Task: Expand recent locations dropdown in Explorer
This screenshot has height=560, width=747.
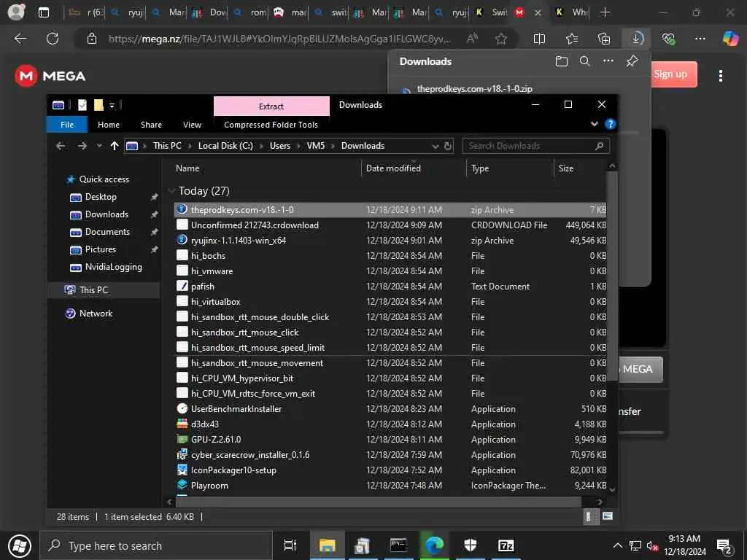Action: tap(99, 146)
